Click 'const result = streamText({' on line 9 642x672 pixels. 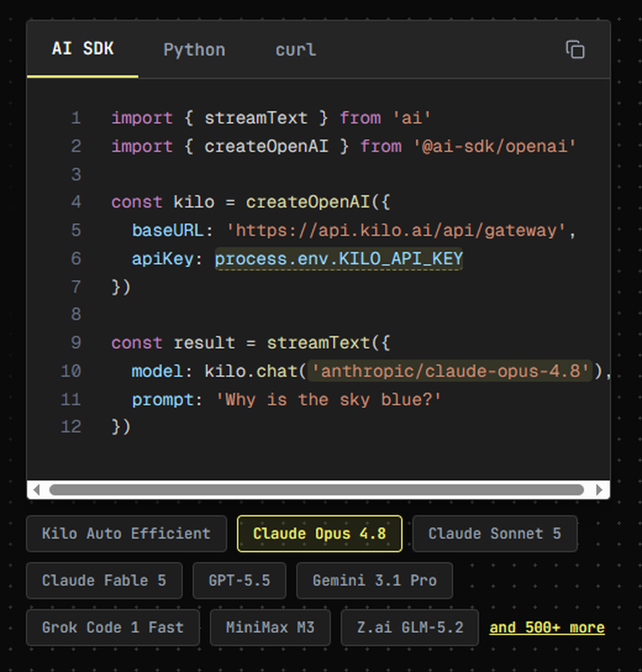pyautogui.click(x=250, y=343)
